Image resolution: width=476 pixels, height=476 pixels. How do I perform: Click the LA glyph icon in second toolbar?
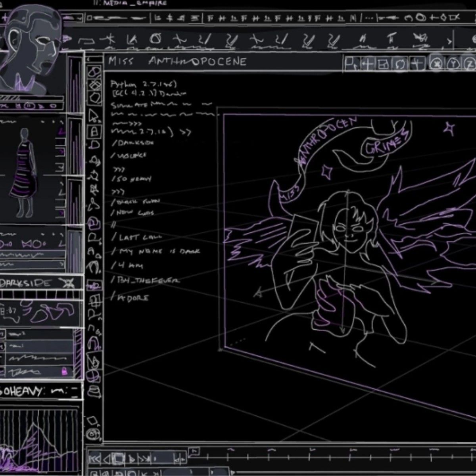(x=132, y=39)
